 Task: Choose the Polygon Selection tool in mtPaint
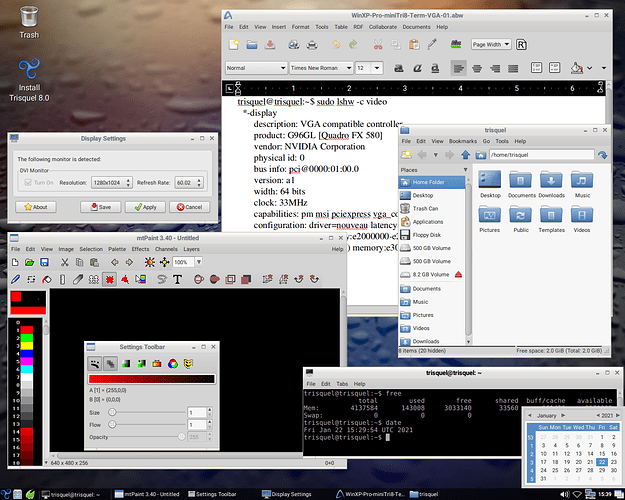click(x=125, y=280)
